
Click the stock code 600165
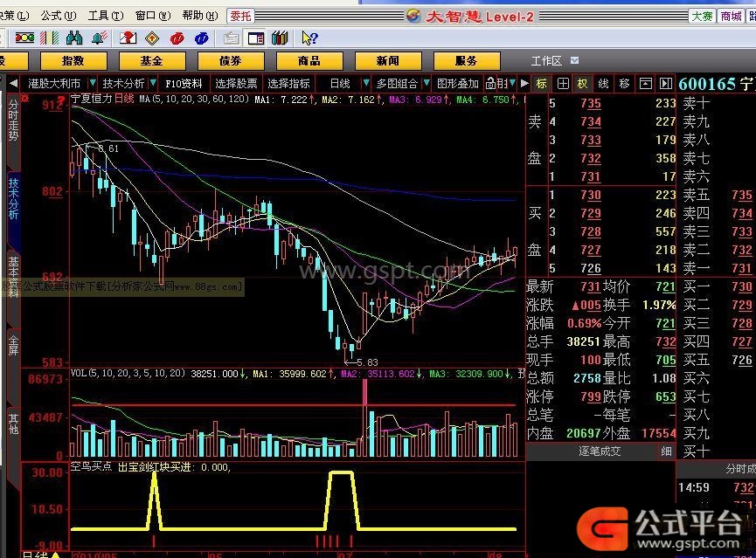[707, 85]
